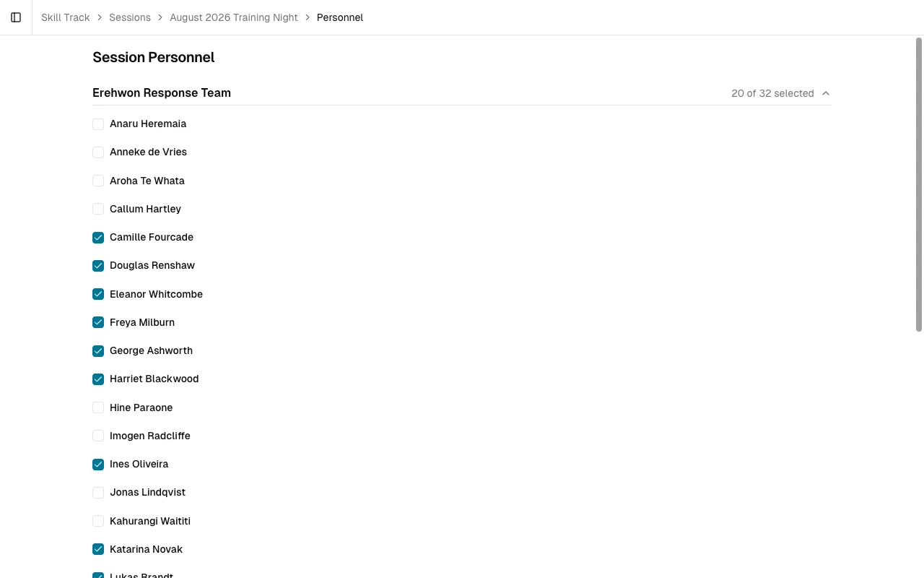This screenshot has height=578, width=924.
Task: Check Anaru Heremaia checkbox
Action: tap(98, 124)
